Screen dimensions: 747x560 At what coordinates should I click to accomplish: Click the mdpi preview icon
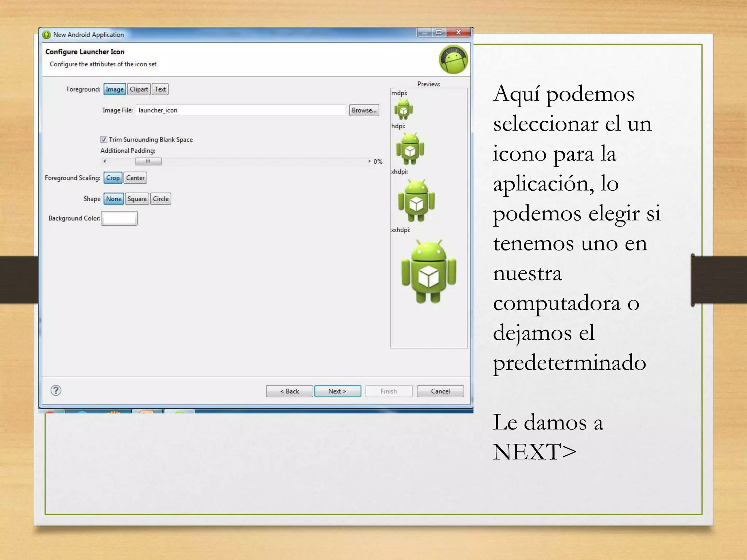403,109
